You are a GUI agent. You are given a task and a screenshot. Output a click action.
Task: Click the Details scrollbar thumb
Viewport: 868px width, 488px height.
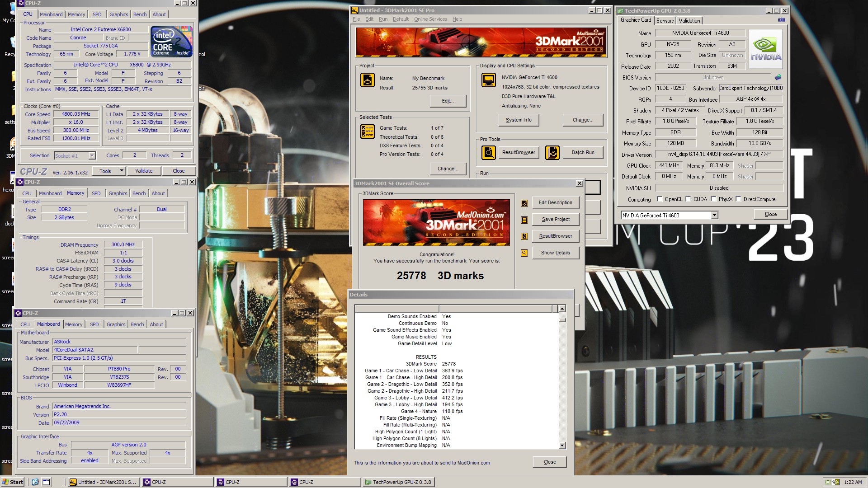tap(562, 319)
